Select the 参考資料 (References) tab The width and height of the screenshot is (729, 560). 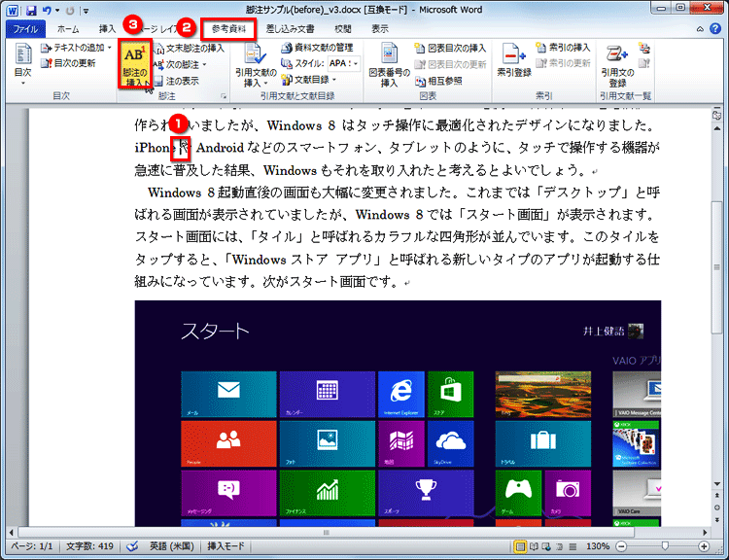[x=228, y=29]
